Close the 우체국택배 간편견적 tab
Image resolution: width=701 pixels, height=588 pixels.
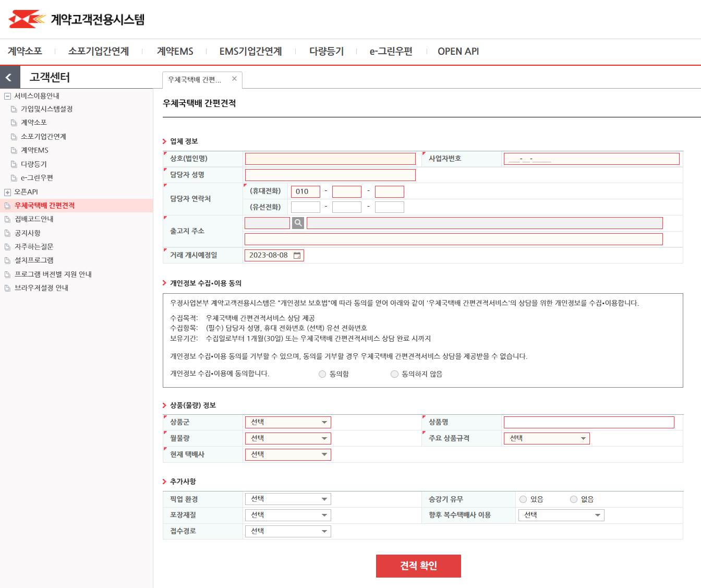click(x=234, y=79)
